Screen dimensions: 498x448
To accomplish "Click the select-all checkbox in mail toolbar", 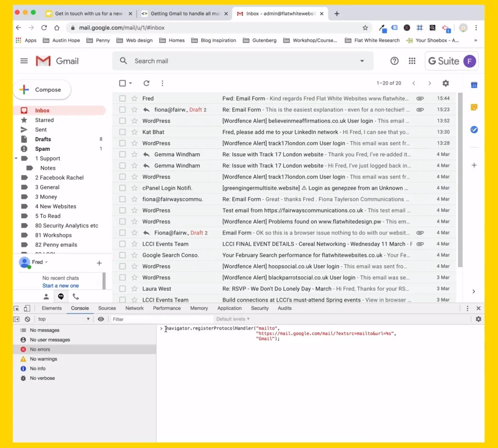I will click(x=123, y=83).
